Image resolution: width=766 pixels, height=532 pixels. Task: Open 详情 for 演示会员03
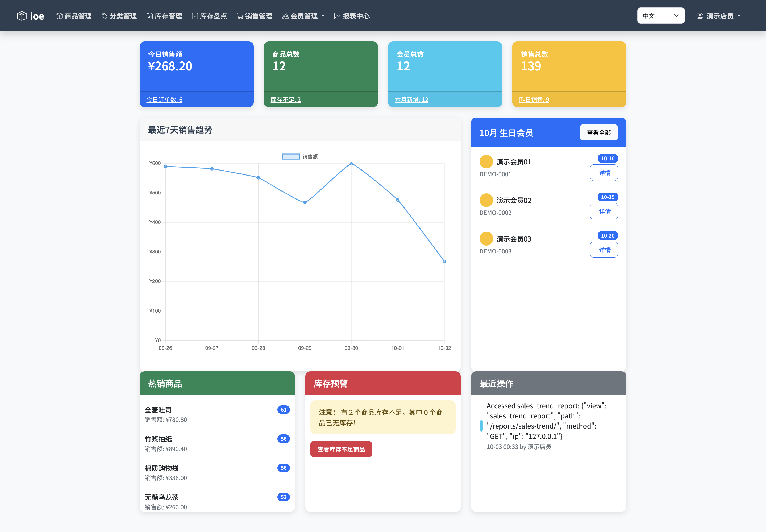tap(604, 250)
